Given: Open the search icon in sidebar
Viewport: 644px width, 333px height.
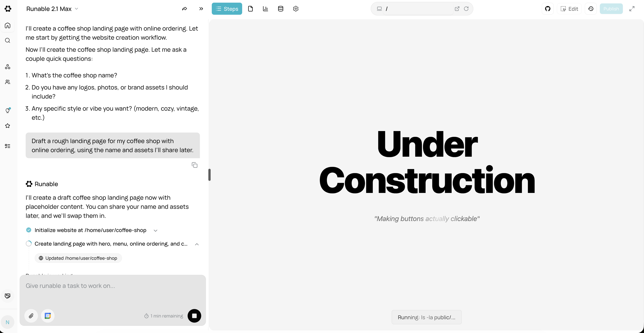Looking at the screenshot, I should tap(8, 41).
